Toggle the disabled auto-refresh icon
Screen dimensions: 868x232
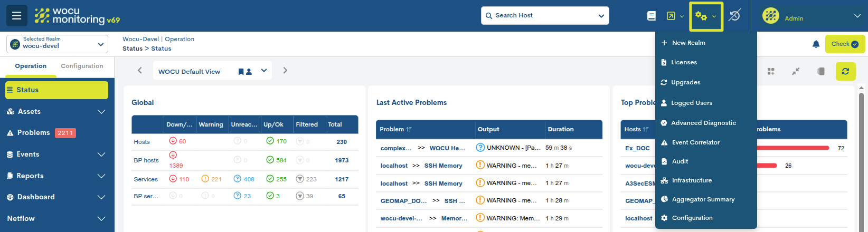[x=734, y=16]
